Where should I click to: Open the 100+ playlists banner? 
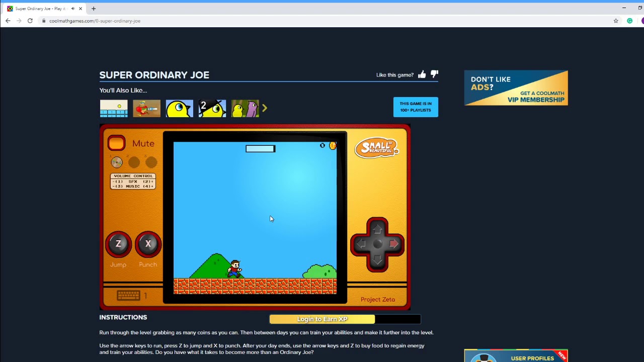pyautogui.click(x=416, y=107)
